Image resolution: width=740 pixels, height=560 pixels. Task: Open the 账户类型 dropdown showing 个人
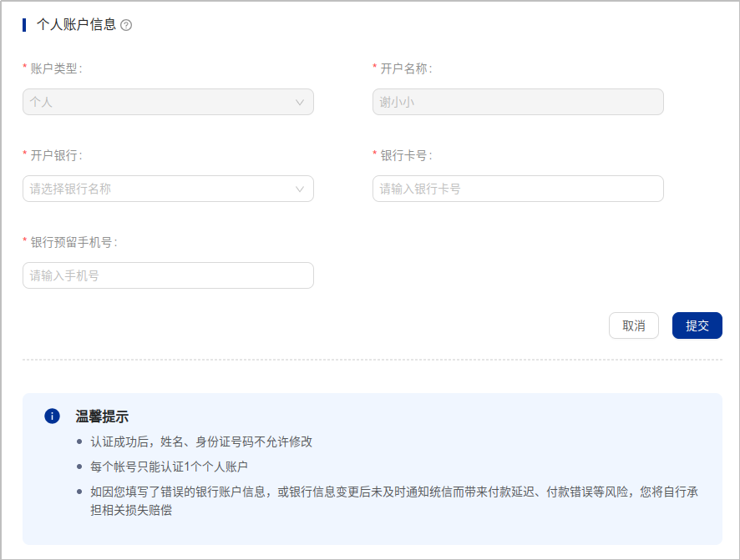tap(159, 102)
